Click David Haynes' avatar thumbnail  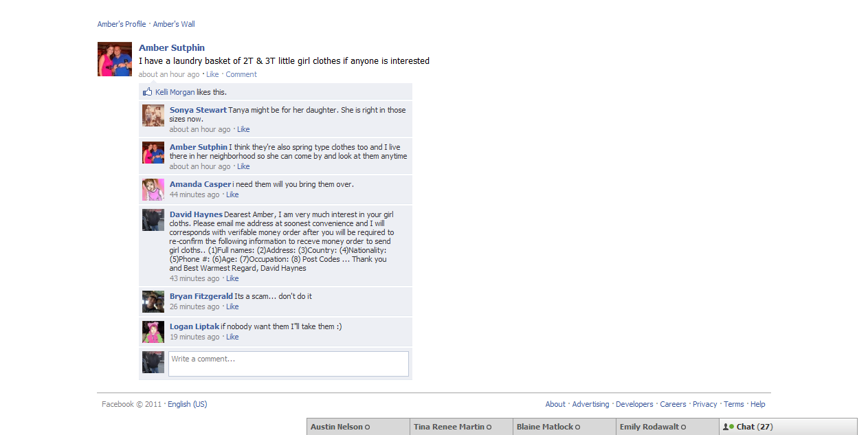[x=153, y=220]
